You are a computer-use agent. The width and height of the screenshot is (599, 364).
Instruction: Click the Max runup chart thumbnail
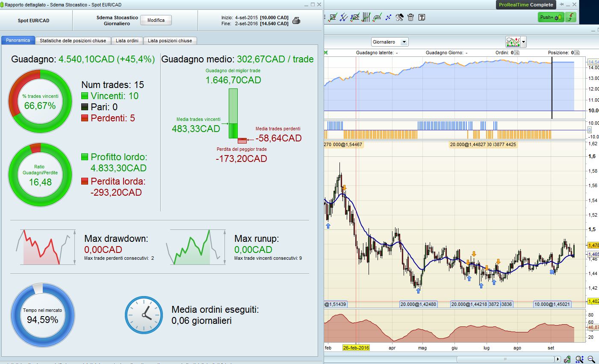pos(195,247)
